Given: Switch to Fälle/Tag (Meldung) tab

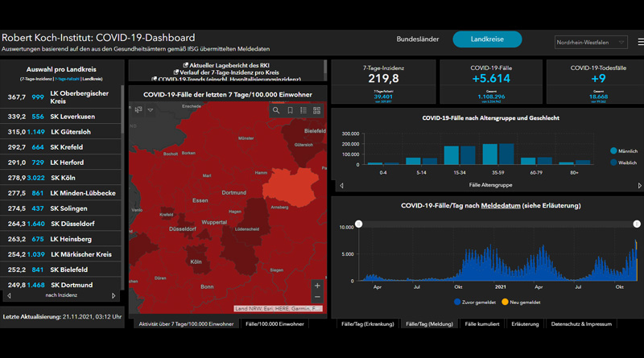Looking at the screenshot, I should pyautogui.click(x=430, y=324).
